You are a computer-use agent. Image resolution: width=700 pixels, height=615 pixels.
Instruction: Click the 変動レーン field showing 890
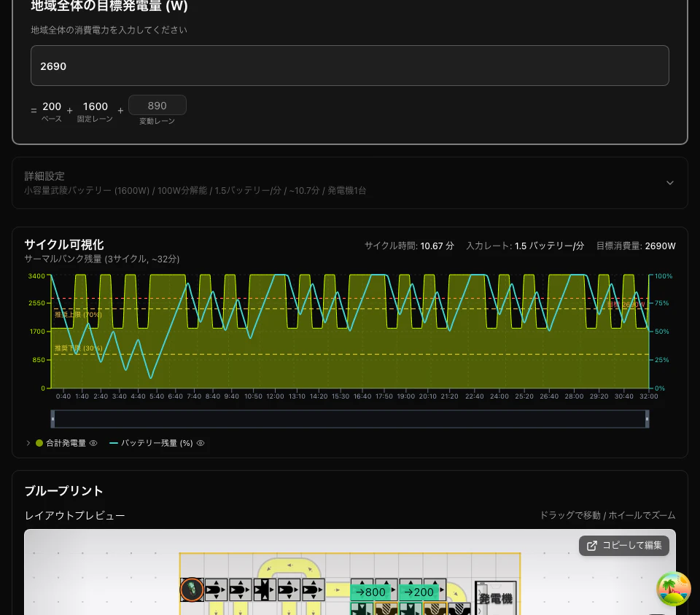[x=157, y=105]
